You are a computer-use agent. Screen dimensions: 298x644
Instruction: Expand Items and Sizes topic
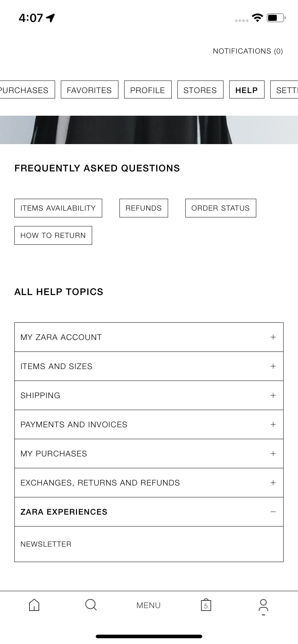[149, 366]
